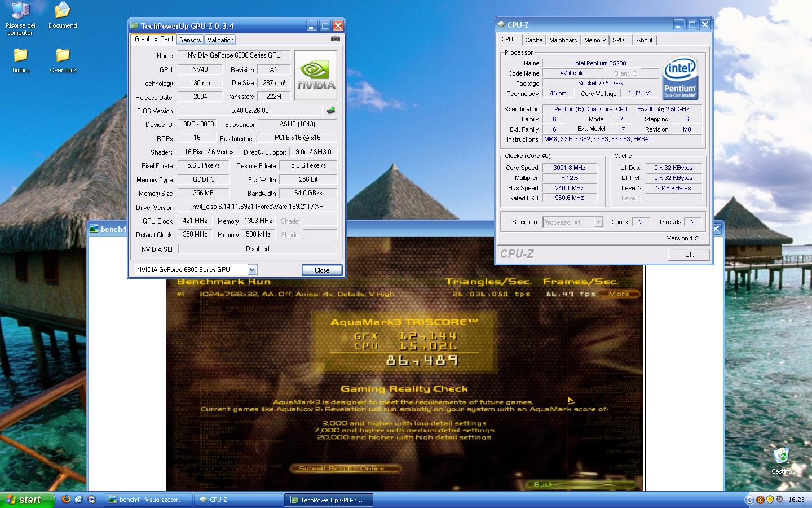Click the Memory Type GDDR3 value
Screen dimensions: 812x508
(203, 179)
